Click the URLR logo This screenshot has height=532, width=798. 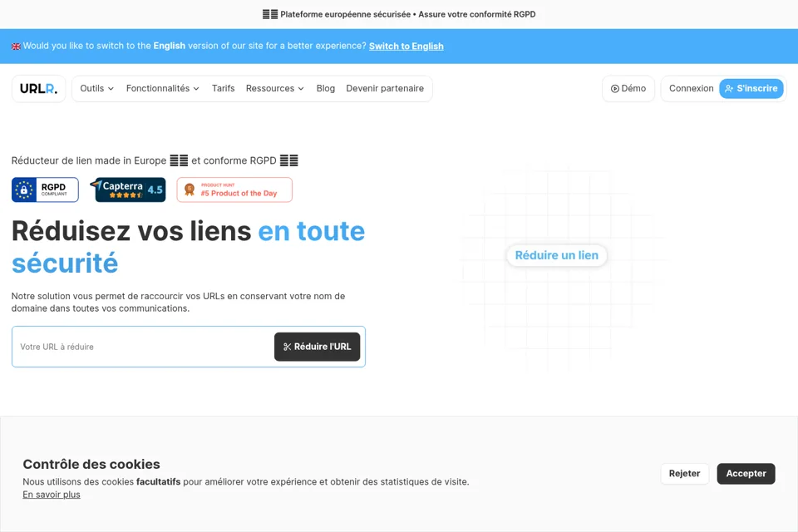pyautogui.click(x=39, y=89)
